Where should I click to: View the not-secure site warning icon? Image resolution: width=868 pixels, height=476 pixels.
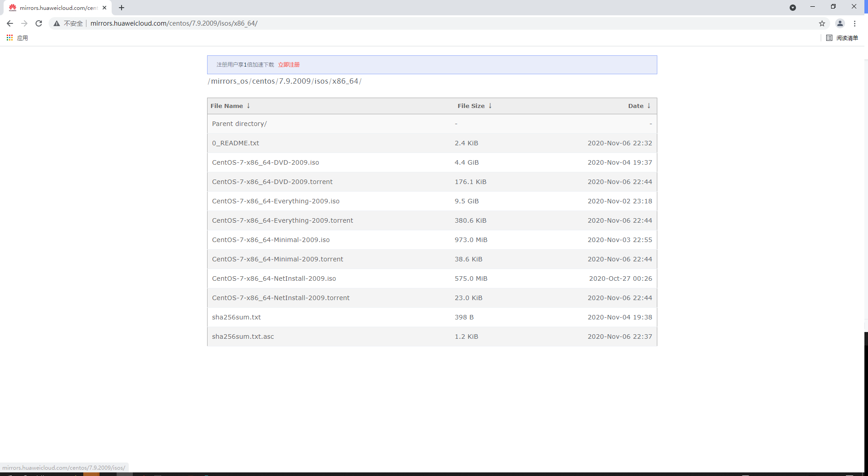(57, 23)
